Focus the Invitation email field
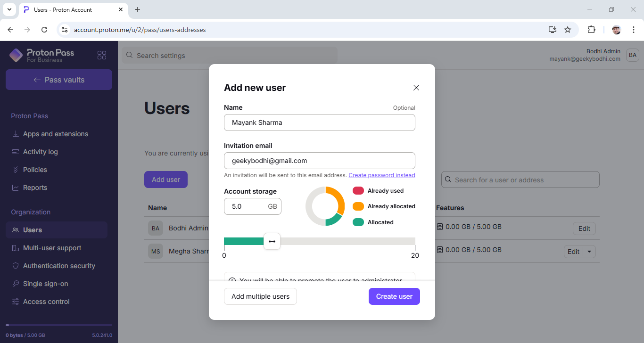 [320, 161]
